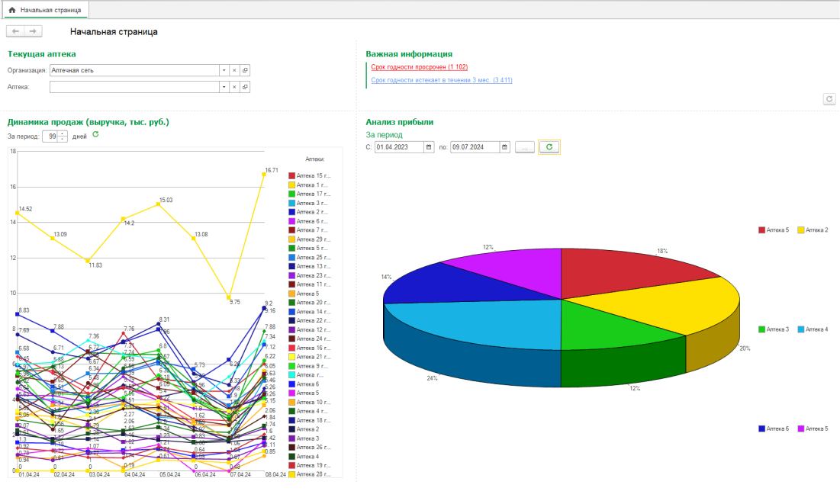
Task: Refresh the profit analysis chart
Action: 549,147
